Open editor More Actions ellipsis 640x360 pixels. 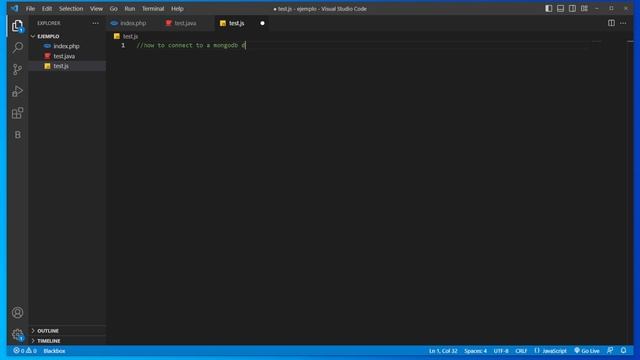point(623,23)
